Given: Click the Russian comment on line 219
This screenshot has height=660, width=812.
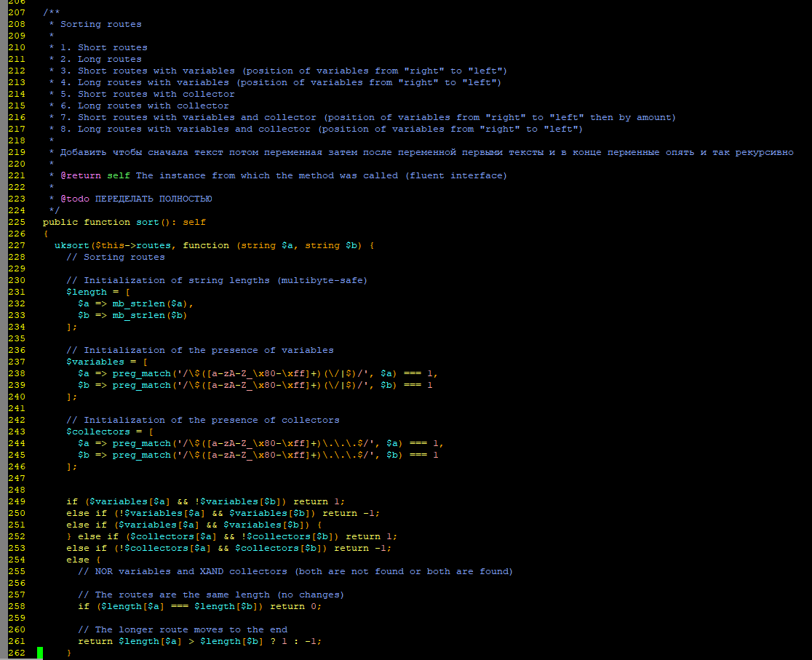Looking at the screenshot, I should [x=426, y=152].
